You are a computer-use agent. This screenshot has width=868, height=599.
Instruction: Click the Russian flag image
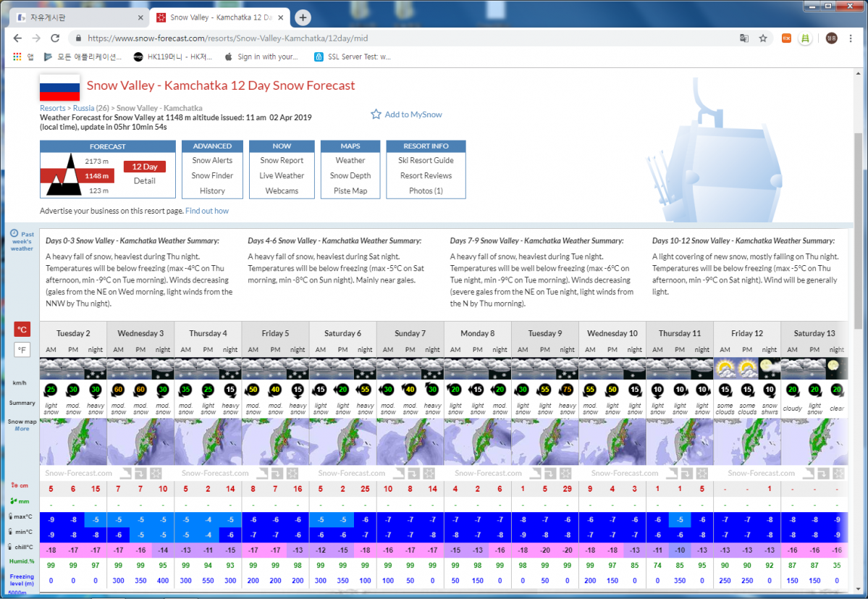pos(60,88)
